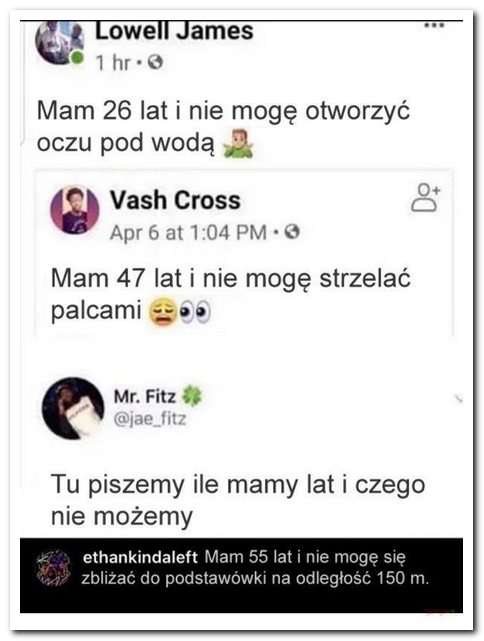
Task: Open Lowell James profile name link
Action: click(x=174, y=31)
